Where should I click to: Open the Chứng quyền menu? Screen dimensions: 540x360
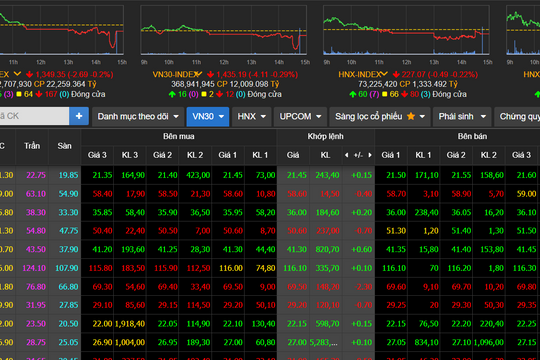pos(518,116)
